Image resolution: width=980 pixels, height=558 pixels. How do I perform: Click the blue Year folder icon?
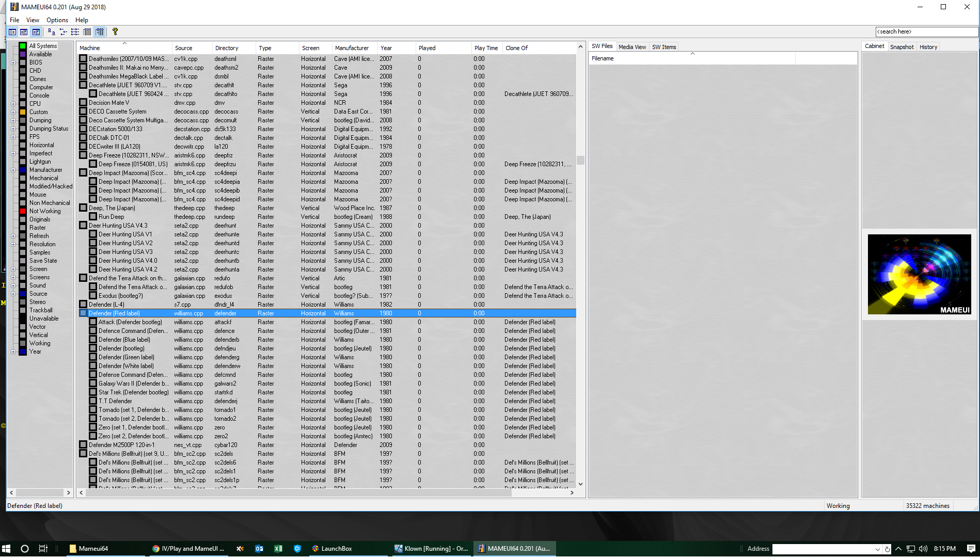point(23,352)
